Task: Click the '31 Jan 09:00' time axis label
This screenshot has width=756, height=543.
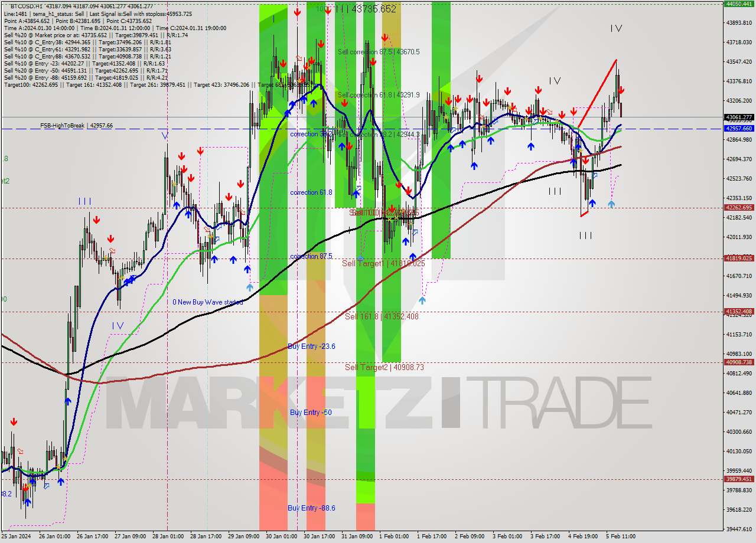Action: [357, 537]
